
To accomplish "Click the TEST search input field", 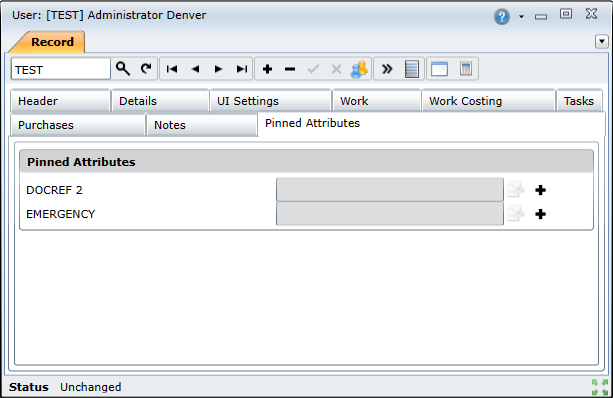I will (61, 69).
